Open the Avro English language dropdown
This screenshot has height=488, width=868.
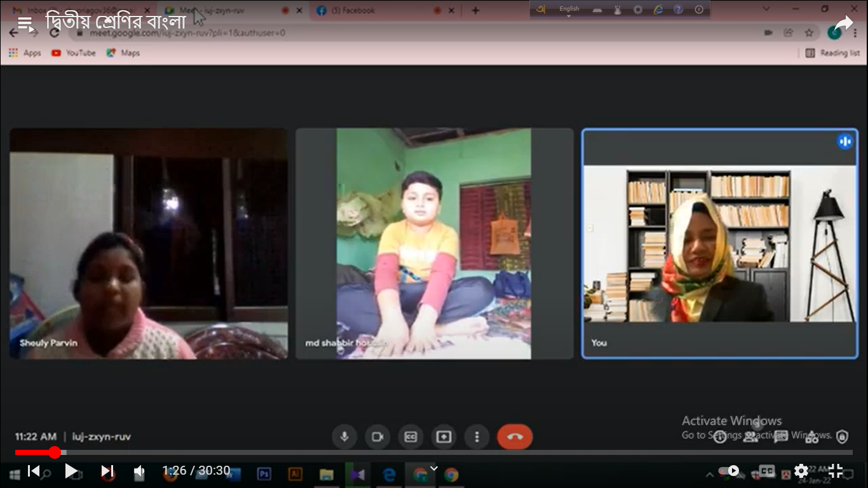(x=569, y=10)
